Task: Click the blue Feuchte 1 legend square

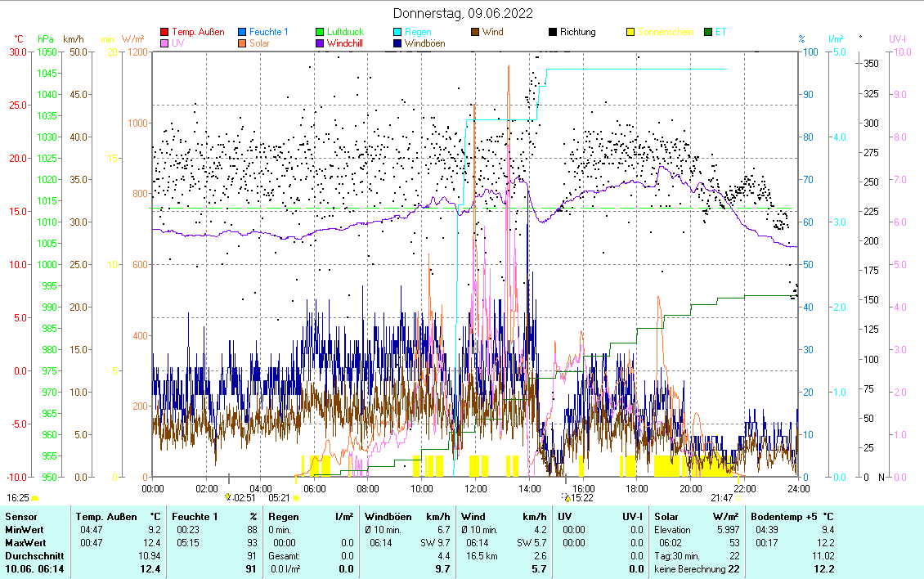Action: pos(242,32)
